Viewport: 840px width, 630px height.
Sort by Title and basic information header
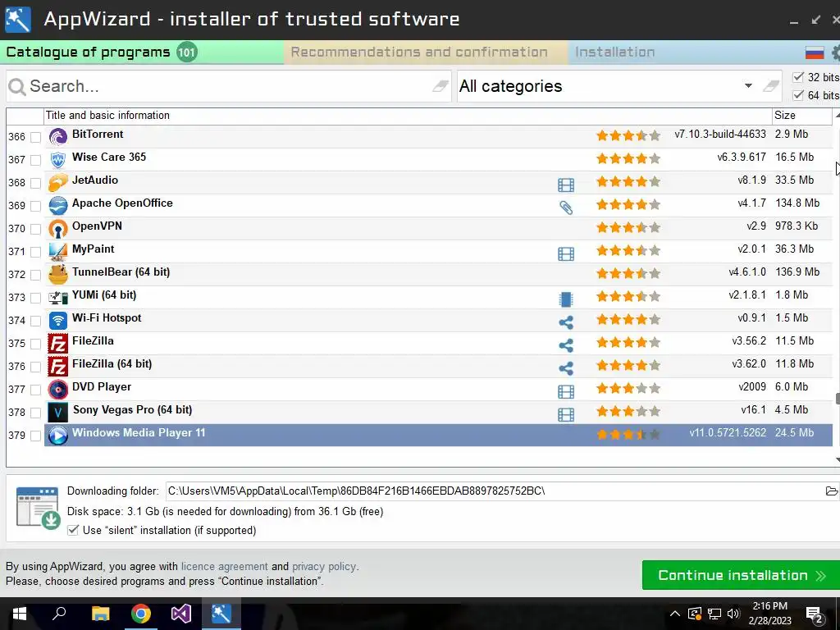click(408, 115)
